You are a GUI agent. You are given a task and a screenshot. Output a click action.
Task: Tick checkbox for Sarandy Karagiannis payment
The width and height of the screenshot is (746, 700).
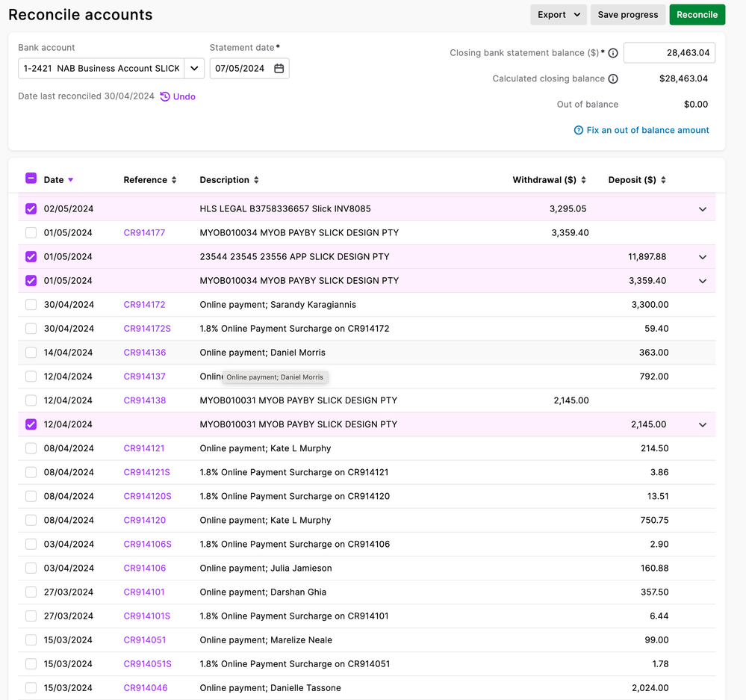coord(31,305)
